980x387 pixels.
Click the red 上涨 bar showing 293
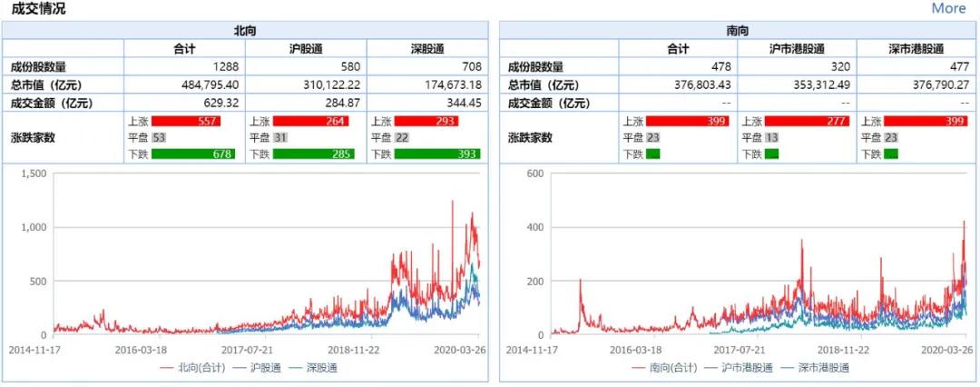pyautogui.click(x=426, y=122)
